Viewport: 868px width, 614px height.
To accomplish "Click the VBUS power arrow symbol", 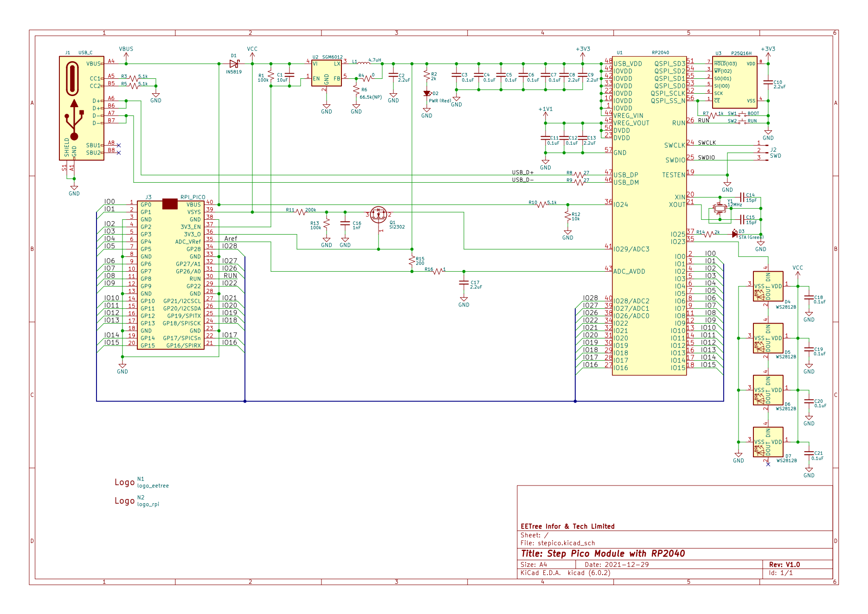I will [126, 55].
